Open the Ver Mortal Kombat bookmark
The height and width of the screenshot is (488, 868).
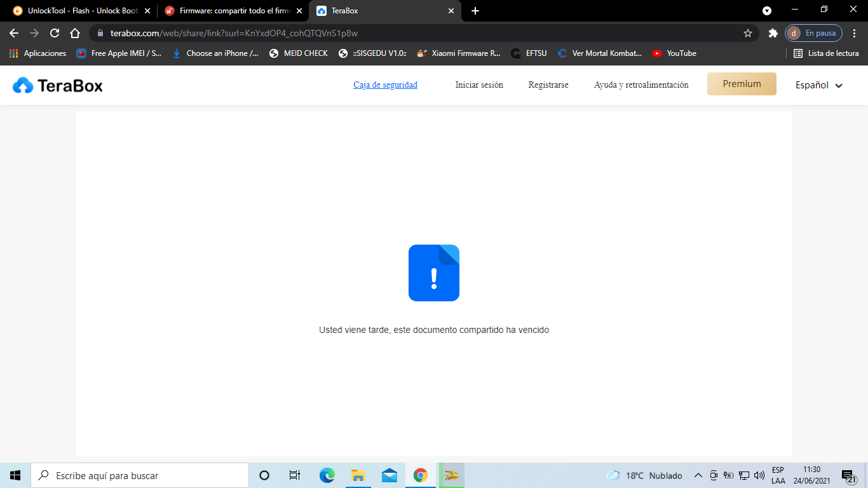pyautogui.click(x=600, y=53)
